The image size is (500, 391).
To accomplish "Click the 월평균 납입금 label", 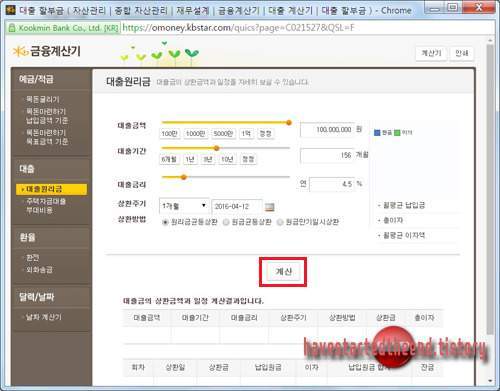I will click(x=404, y=205).
